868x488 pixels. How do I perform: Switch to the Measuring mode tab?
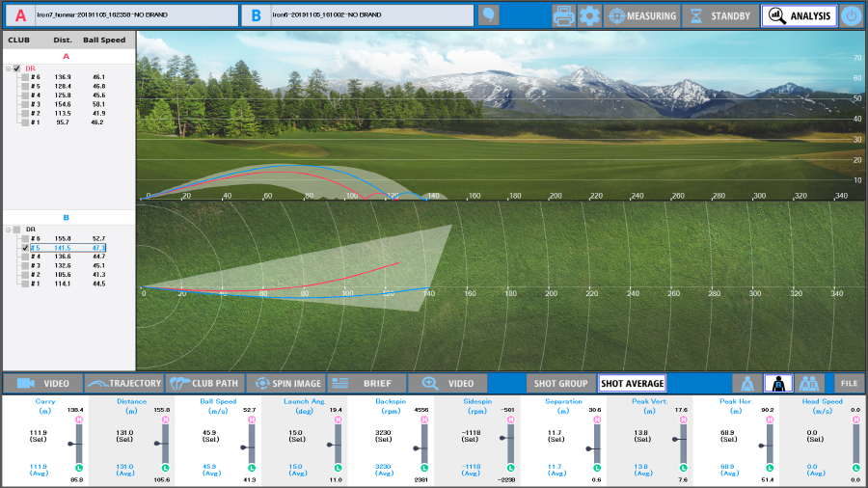(x=641, y=15)
